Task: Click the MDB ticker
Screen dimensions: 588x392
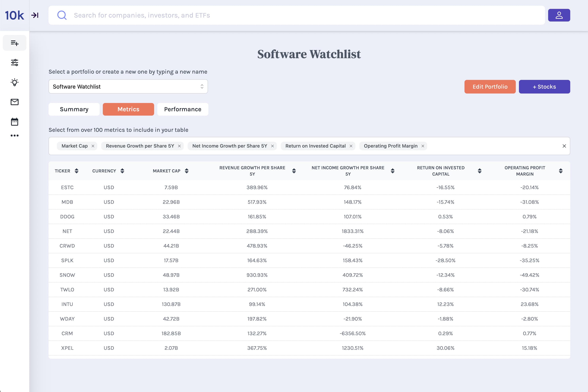Action: point(67,202)
